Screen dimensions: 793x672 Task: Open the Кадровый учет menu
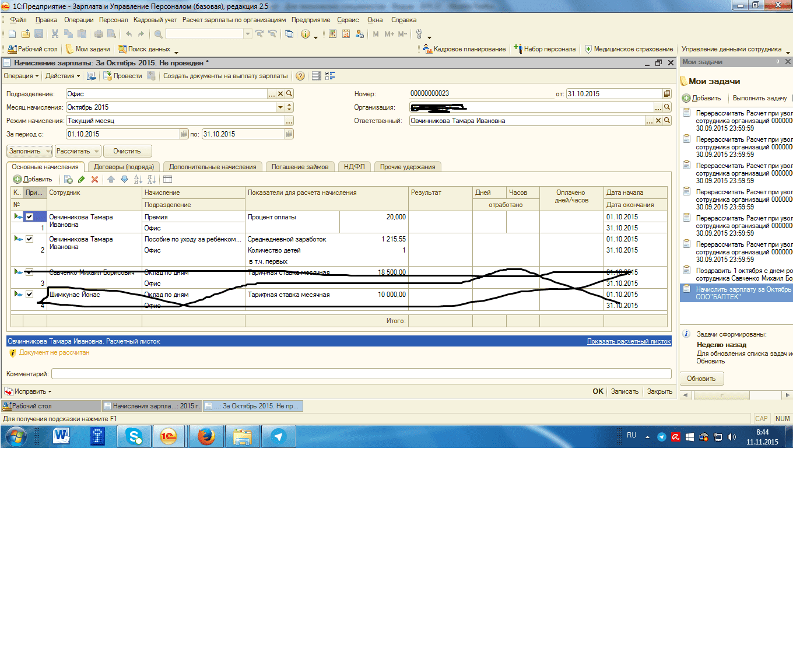155,20
